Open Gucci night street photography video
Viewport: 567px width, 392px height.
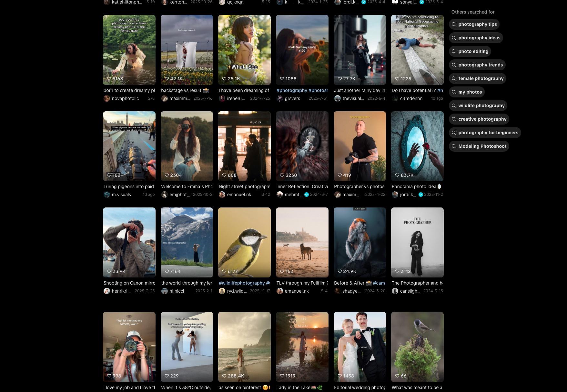click(x=244, y=146)
